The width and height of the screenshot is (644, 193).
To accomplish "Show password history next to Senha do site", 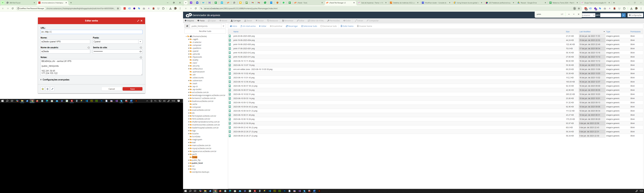I will pyautogui.click(x=141, y=47).
